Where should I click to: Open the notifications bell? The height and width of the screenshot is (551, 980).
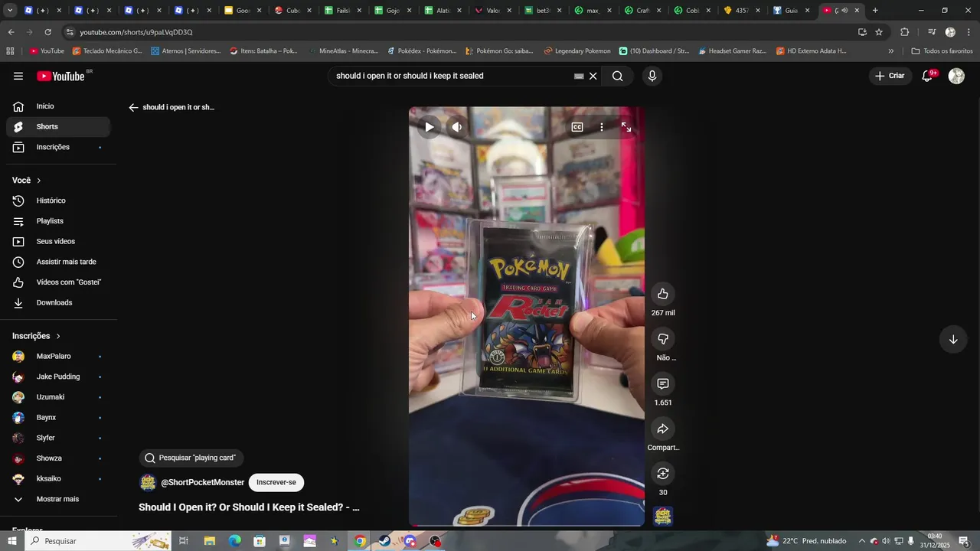click(927, 76)
